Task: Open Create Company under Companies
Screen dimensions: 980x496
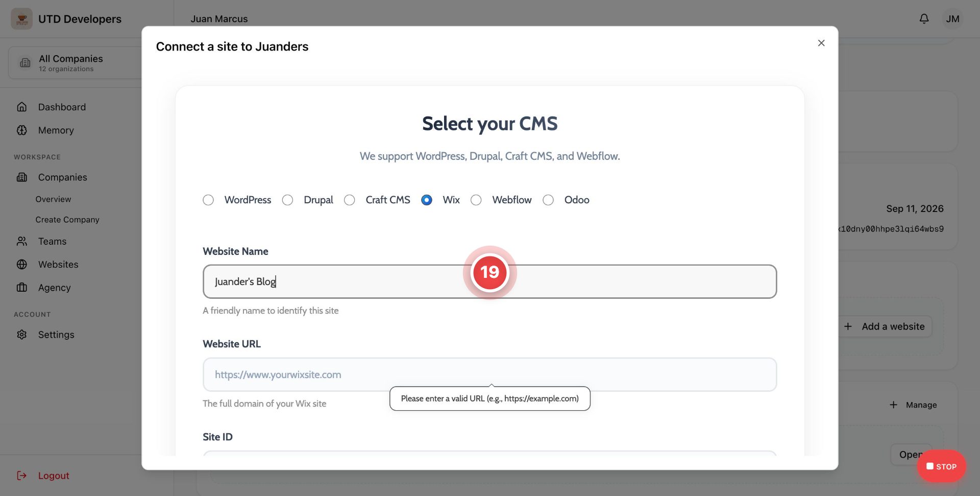Action: click(x=67, y=220)
